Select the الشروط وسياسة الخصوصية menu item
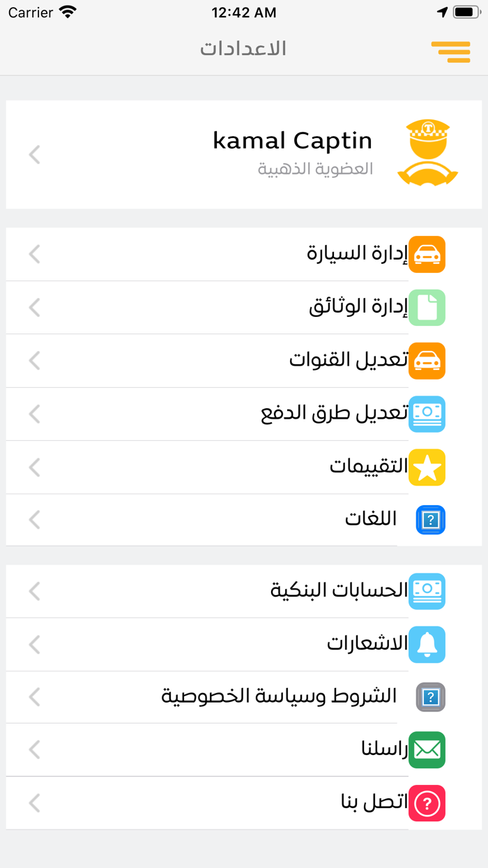Viewport: 488px width, 868px height. pos(279,696)
